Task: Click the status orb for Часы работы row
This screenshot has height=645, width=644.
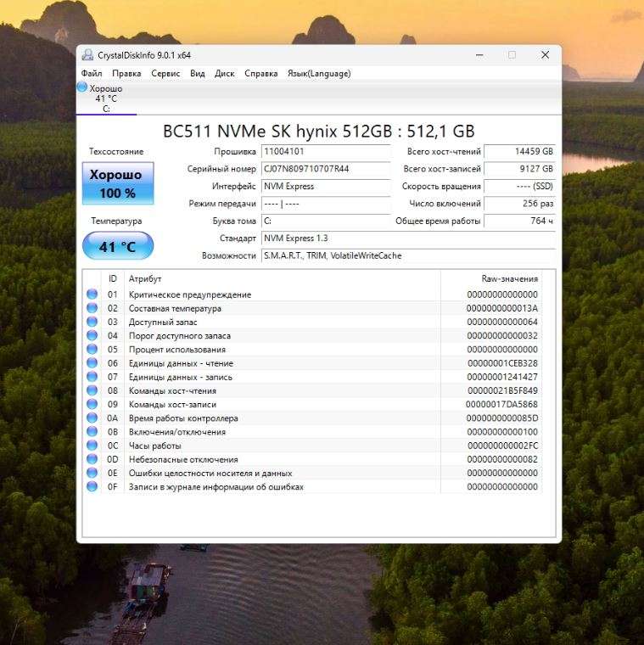Action: (x=92, y=446)
